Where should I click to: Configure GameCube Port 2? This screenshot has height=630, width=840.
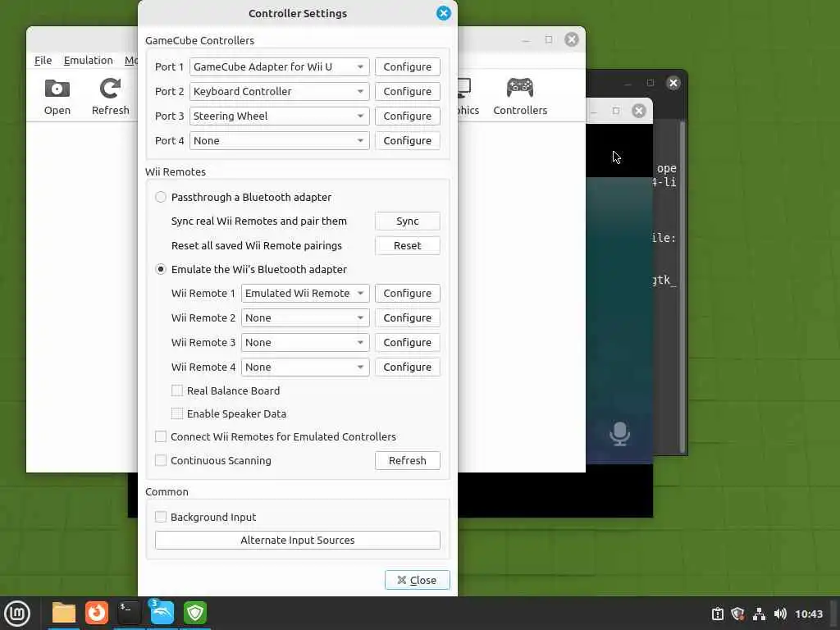pos(407,92)
